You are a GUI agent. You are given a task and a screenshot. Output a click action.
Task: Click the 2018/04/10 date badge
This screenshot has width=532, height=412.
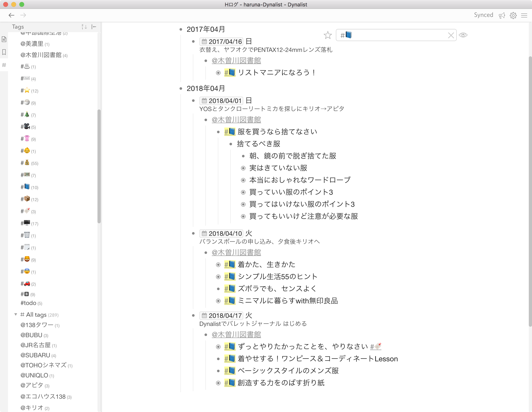pyautogui.click(x=221, y=234)
